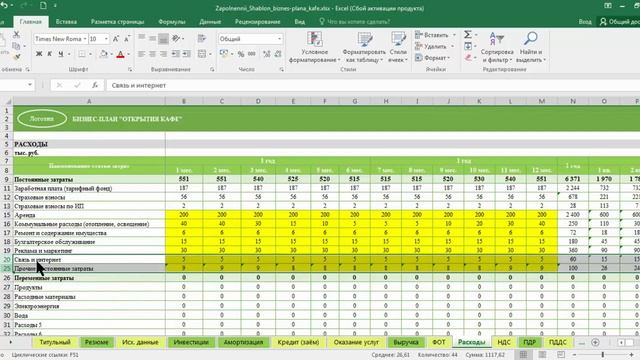This screenshot has width=640, height=360.
Task: Switch to the Выручка sheet tab
Action: [x=406, y=342]
